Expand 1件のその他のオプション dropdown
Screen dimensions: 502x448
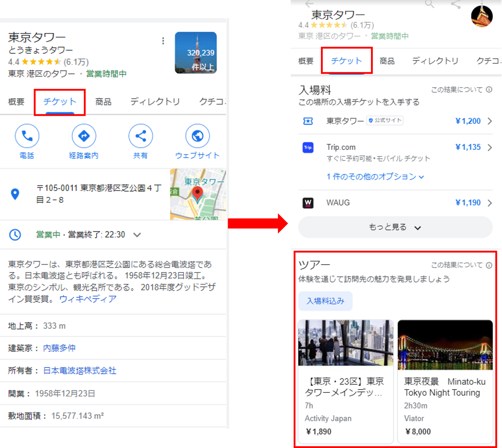point(375,177)
